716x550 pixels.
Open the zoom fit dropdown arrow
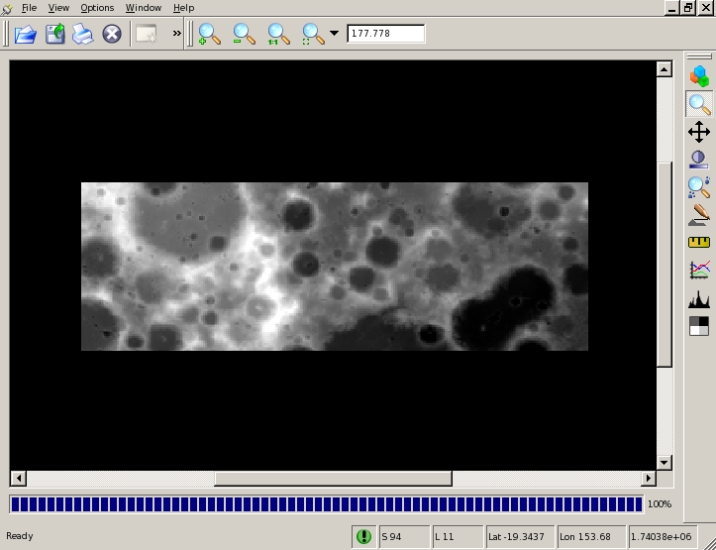[334, 34]
